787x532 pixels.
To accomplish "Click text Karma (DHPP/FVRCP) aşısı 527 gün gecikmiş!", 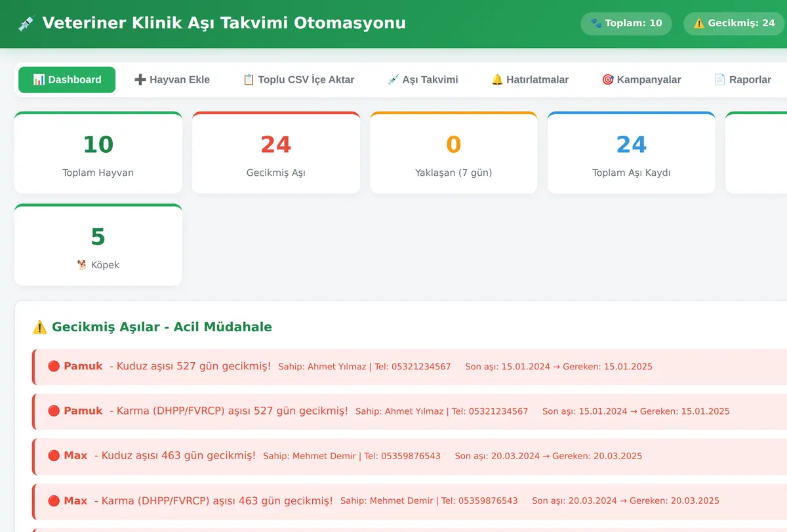I will pos(232,411).
